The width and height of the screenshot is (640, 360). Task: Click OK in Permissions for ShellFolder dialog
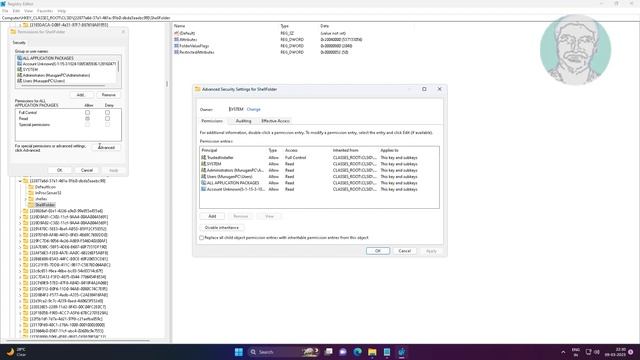[x=60, y=170]
